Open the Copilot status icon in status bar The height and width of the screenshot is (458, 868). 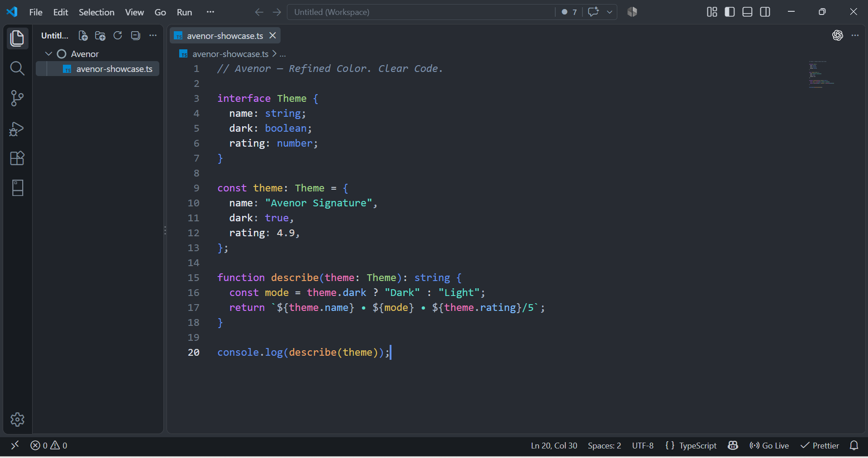pos(733,445)
